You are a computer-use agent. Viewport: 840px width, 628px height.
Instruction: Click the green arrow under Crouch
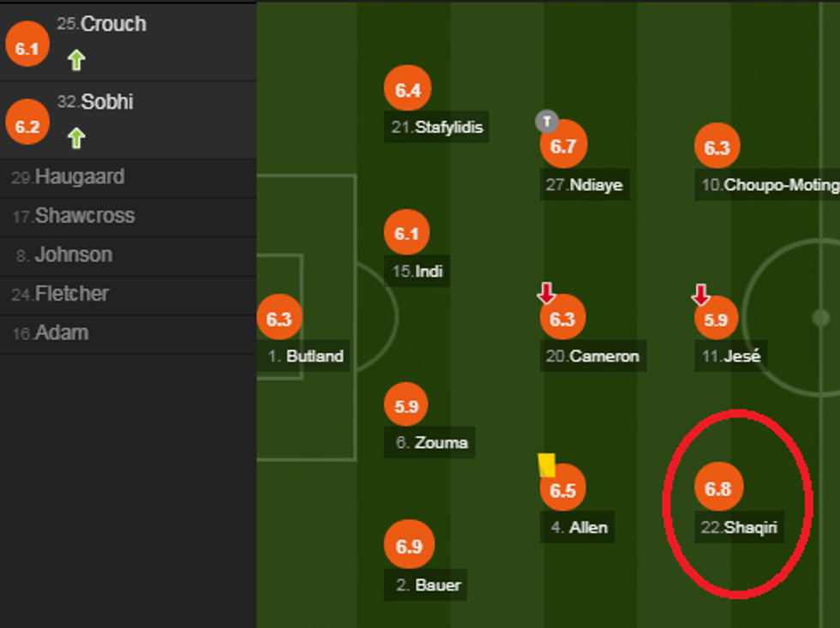point(75,58)
